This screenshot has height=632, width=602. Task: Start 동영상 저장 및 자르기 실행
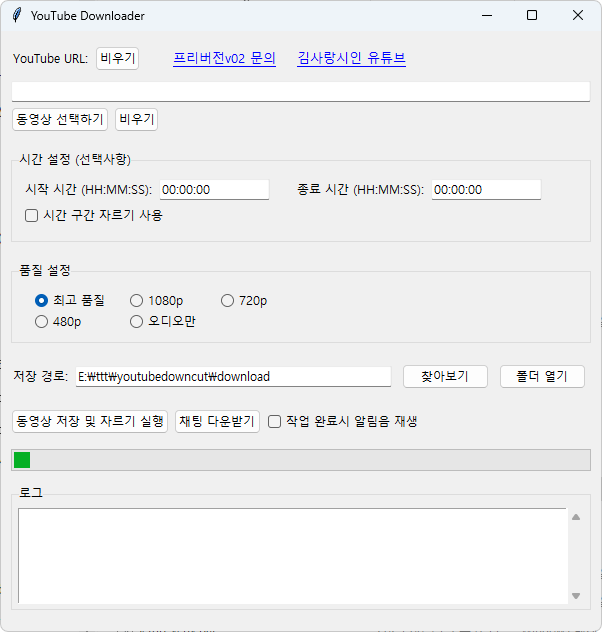(x=90, y=422)
